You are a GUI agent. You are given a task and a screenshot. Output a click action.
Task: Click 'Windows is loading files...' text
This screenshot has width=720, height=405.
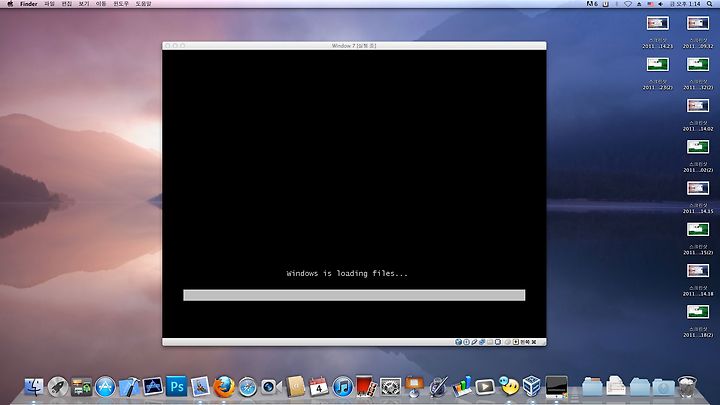point(347,273)
